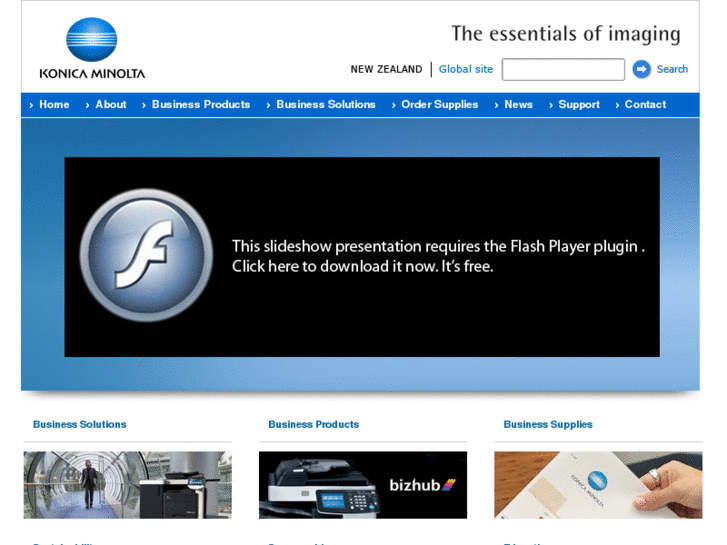Open the Support menu item
The image size is (727, 545).
pos(579,104)
